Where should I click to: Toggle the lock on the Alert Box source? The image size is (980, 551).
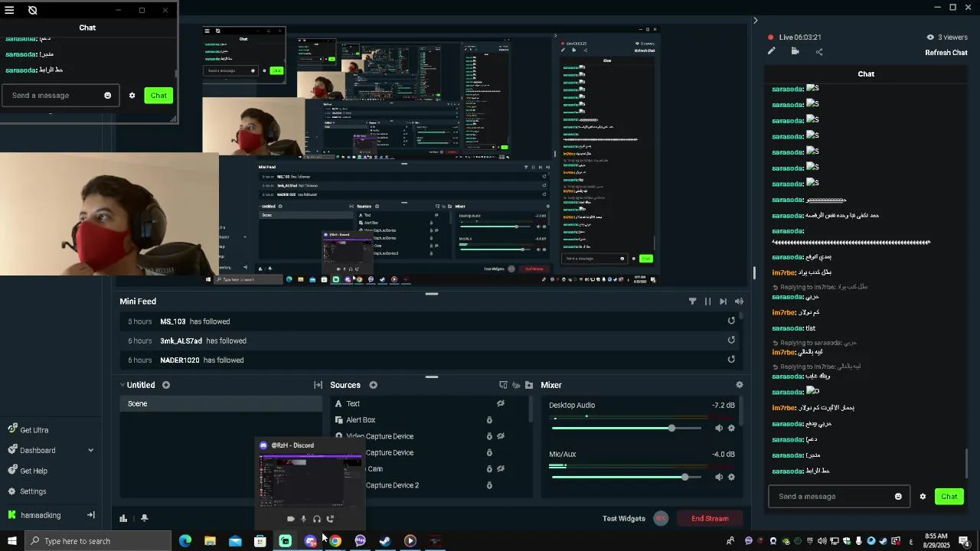click(x=489, y=420)
